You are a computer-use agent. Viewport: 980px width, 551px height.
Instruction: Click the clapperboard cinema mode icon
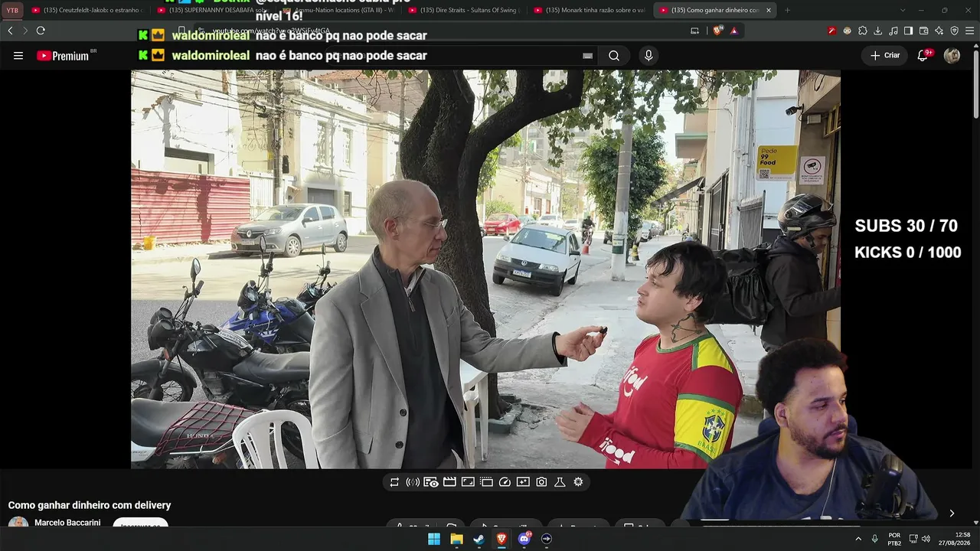449,482
